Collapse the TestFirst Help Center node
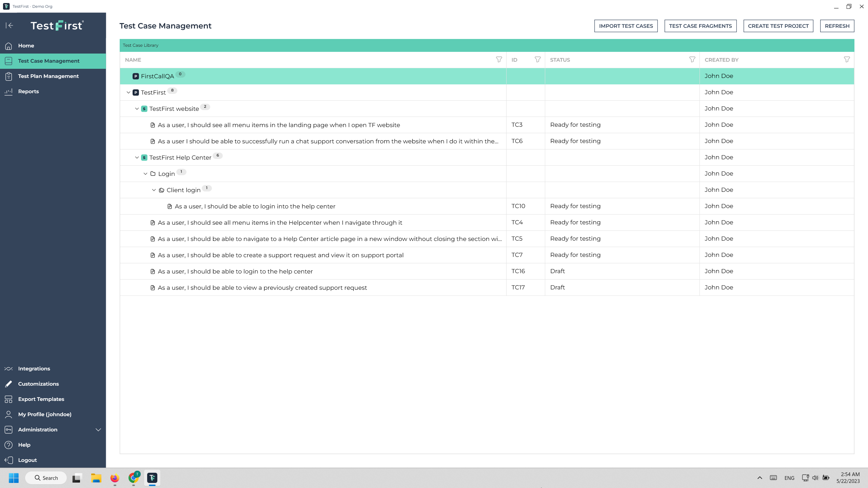 pyautogui.click(x=136, y=157)
